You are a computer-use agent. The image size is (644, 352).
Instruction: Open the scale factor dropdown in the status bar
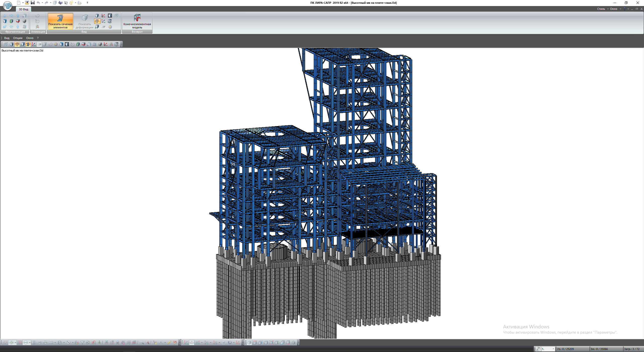tap(553, 349)
